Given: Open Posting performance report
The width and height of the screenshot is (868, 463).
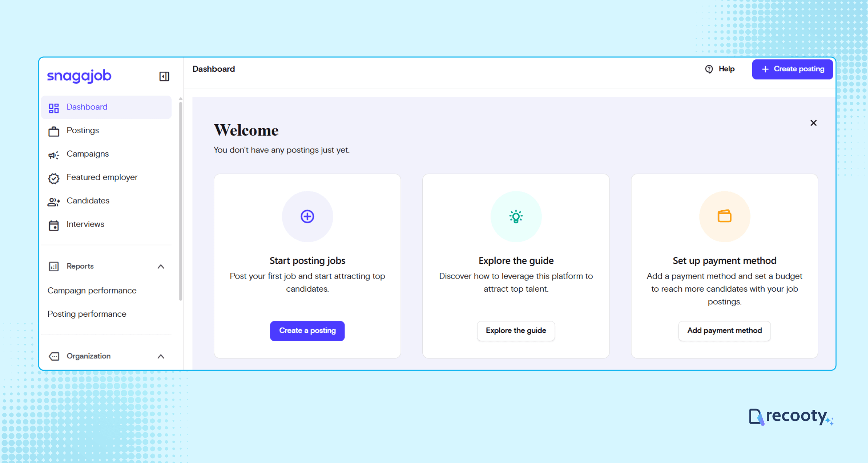Looking at the screenshot, I should [87, 314].
